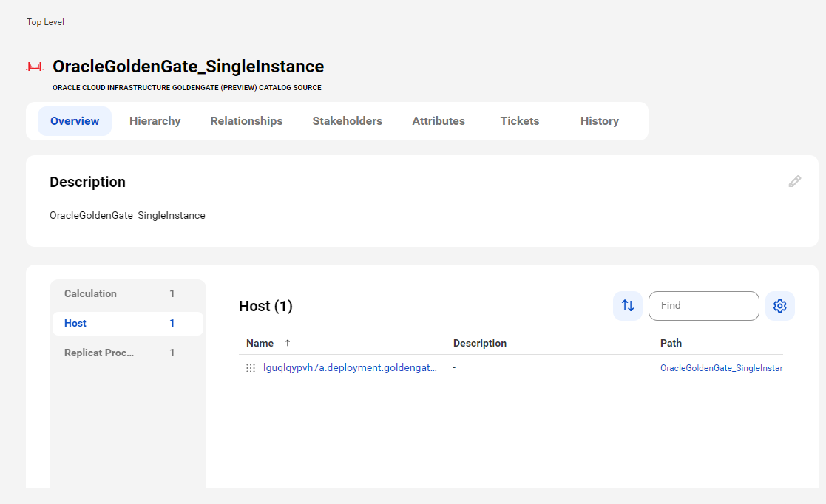This screenshot has width=826, height=504.
Task: Click the dash in Description cell
Action: [454, 367]
